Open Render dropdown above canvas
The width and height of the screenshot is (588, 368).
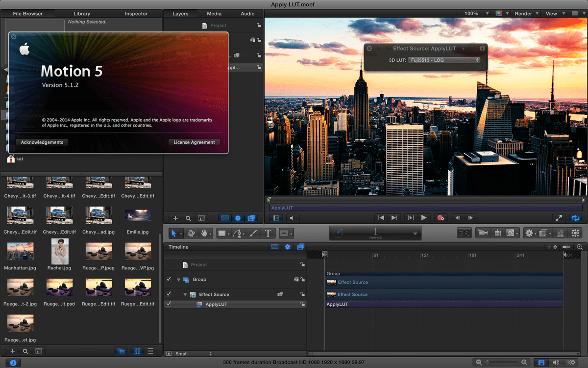(x=526, y=14)
